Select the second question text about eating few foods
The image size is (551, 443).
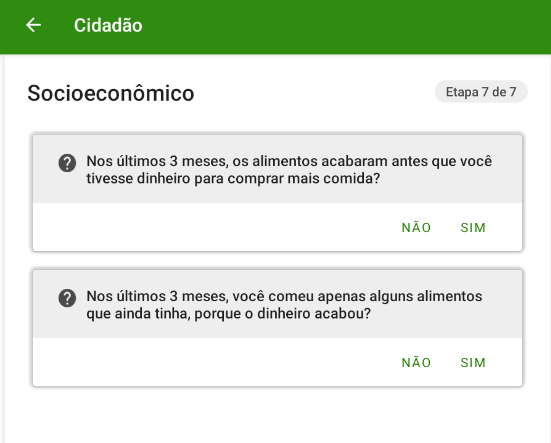284,305
